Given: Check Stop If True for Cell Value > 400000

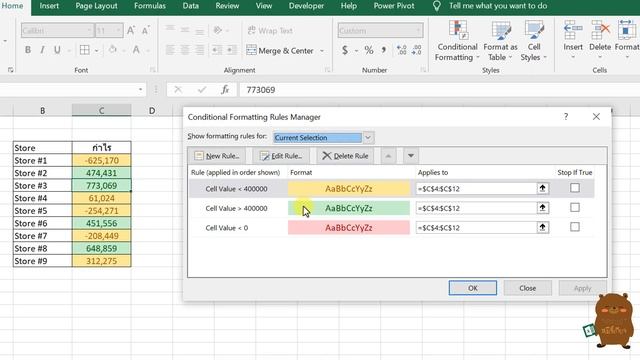Looking at the screenshot, I should click(x=575, y=207).
